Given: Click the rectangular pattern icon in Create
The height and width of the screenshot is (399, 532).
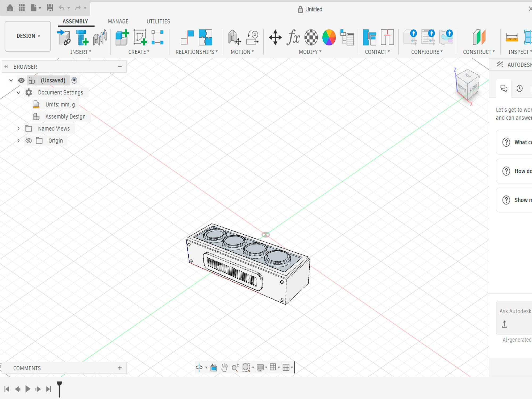Looking at the screenshot, I should 157,37.
